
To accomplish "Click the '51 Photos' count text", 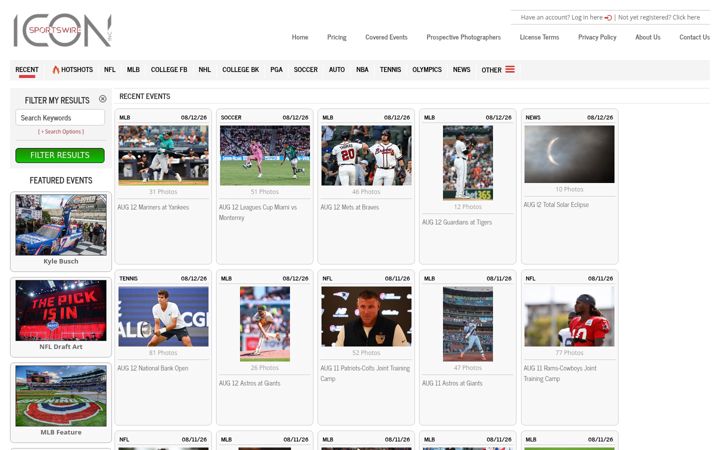I will (264, 192).
